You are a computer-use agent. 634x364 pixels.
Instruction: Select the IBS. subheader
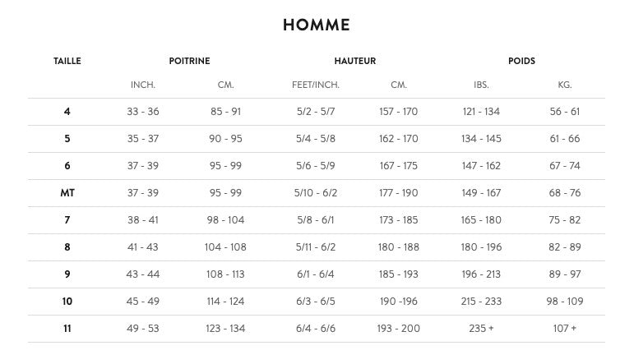tap(481, 85)
